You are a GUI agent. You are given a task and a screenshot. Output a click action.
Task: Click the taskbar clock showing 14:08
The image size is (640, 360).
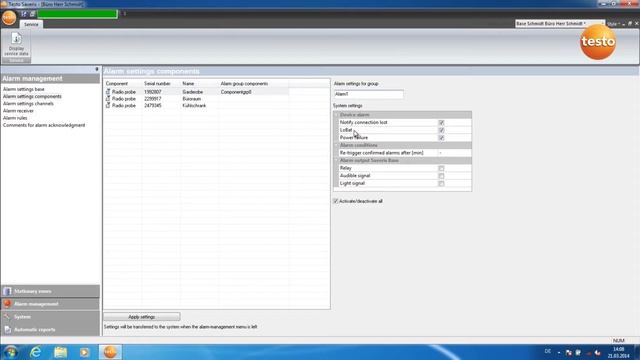[x=619, y=353]
